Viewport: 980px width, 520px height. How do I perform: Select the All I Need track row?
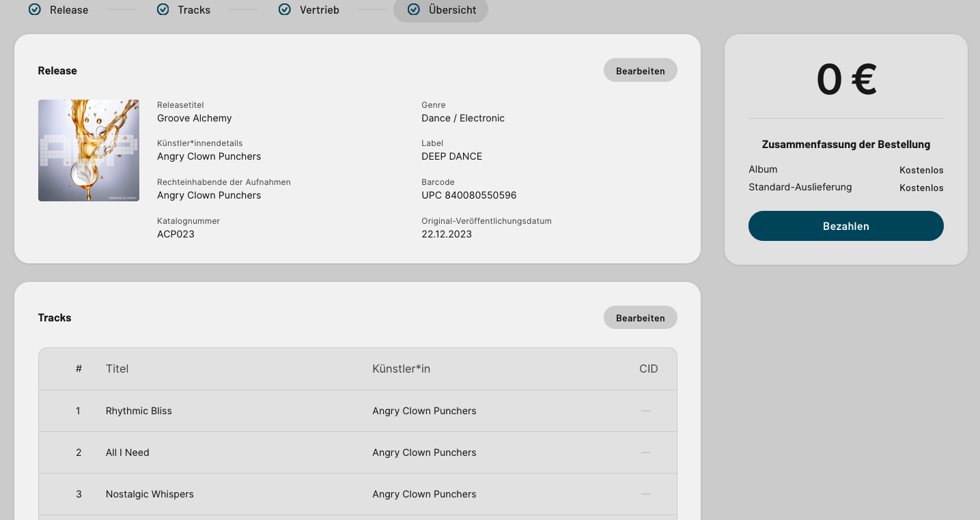pos(127,452)
